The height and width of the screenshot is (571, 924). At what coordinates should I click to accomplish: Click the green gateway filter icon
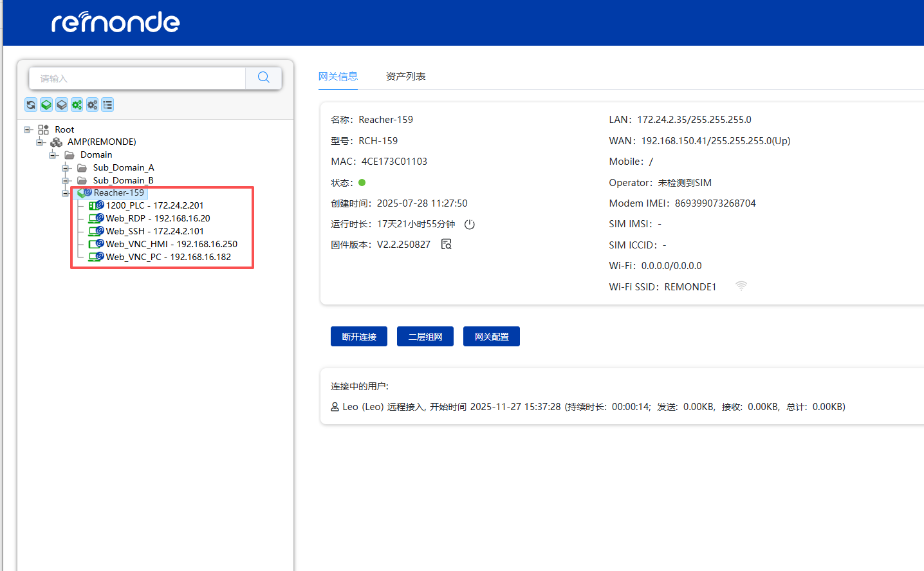pyautogui.click(x=46, y=105)
